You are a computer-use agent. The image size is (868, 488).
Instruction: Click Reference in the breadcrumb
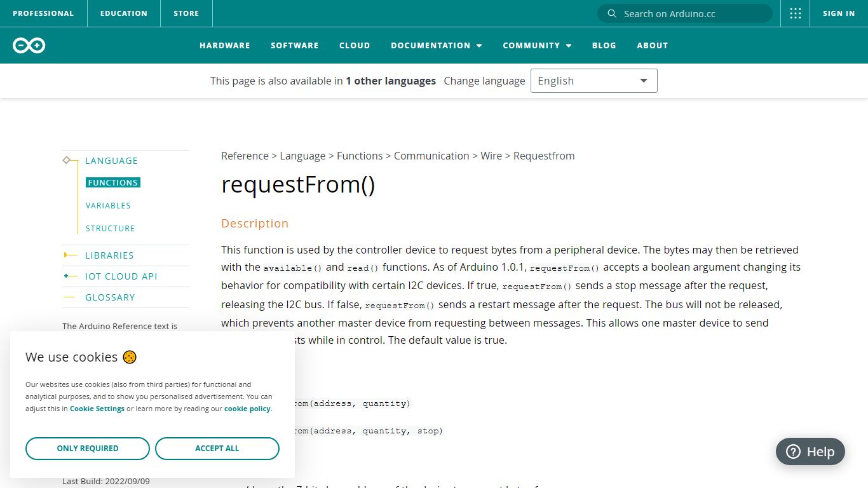point(245,156)
